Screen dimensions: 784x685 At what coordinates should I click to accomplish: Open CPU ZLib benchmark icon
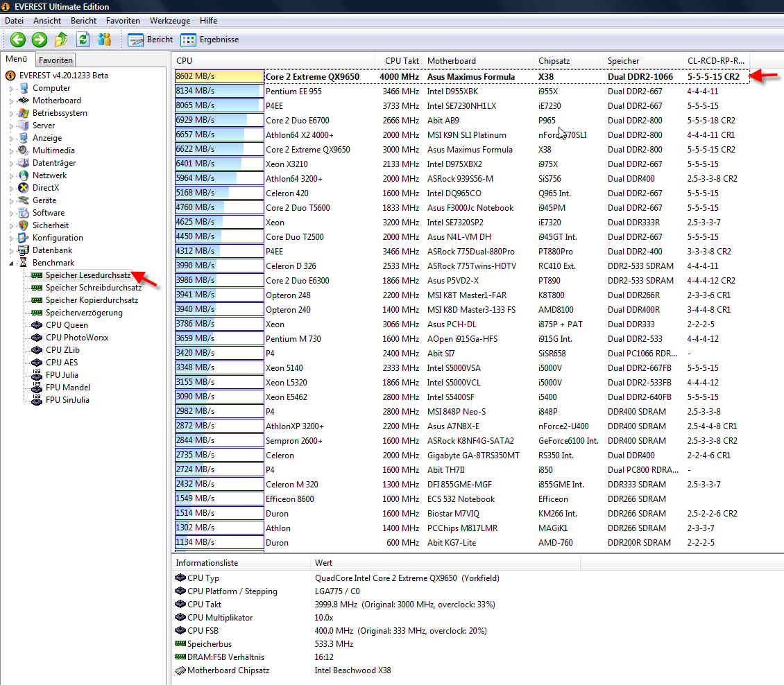pos(37,350)
